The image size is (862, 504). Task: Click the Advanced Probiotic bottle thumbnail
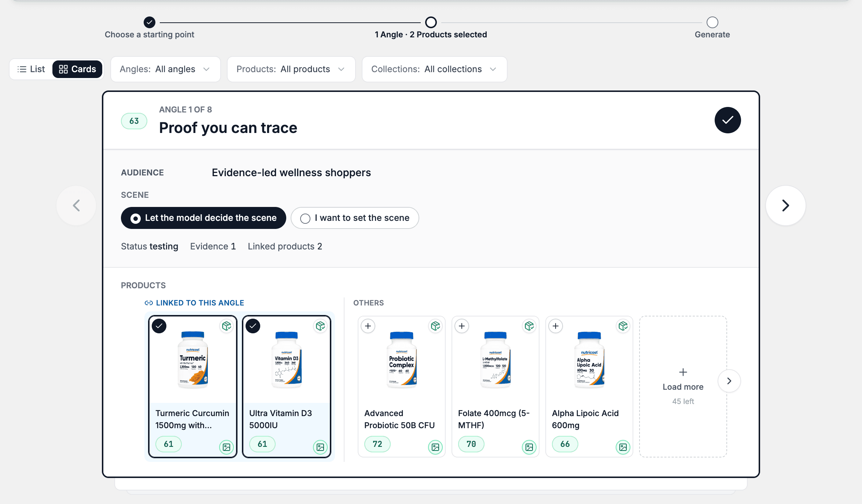tap(402, 360)
